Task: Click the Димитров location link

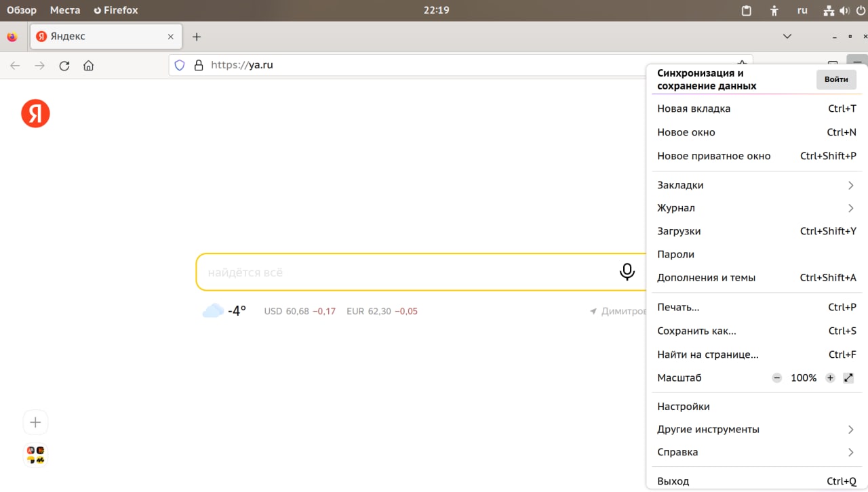Action: 618,312
